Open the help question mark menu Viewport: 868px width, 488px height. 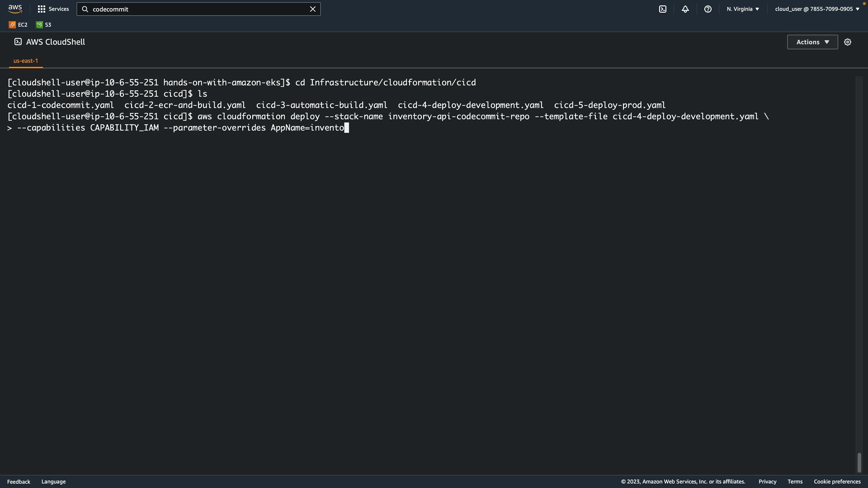(708, 9)
